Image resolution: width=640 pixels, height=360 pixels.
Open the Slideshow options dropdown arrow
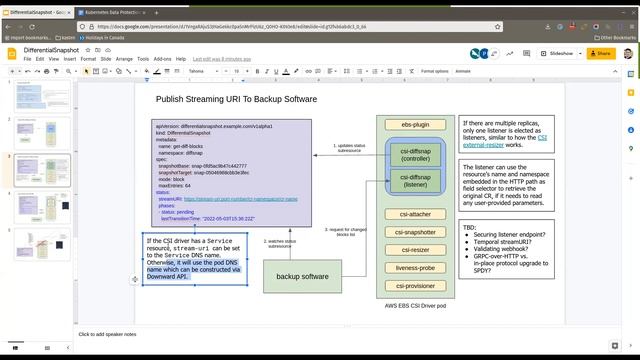coord(580,53)
